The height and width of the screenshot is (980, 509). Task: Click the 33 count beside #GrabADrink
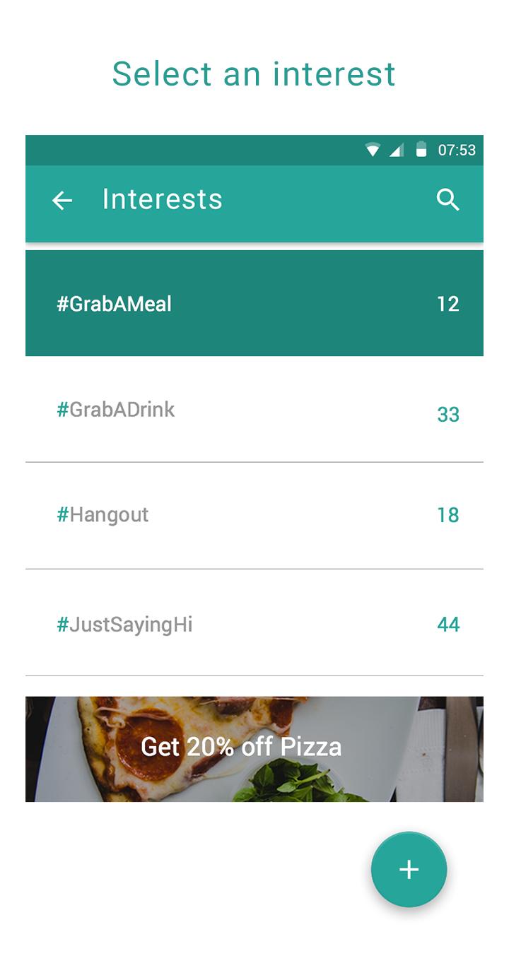coord(448,415)
